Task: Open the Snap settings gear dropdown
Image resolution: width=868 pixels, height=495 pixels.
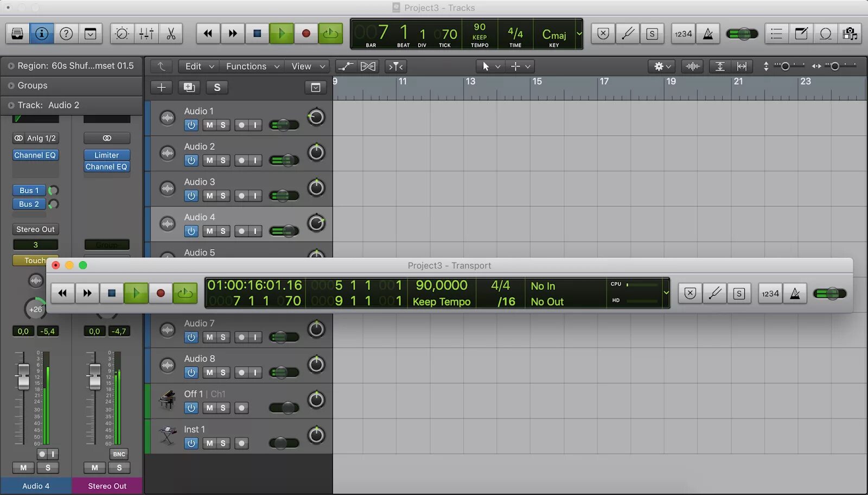Action: [662, 66]
